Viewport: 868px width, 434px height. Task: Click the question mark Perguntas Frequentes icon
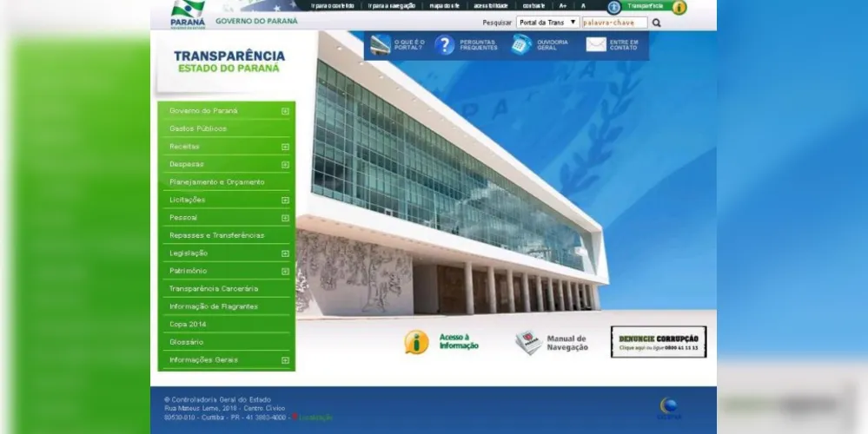pos(445,45)
